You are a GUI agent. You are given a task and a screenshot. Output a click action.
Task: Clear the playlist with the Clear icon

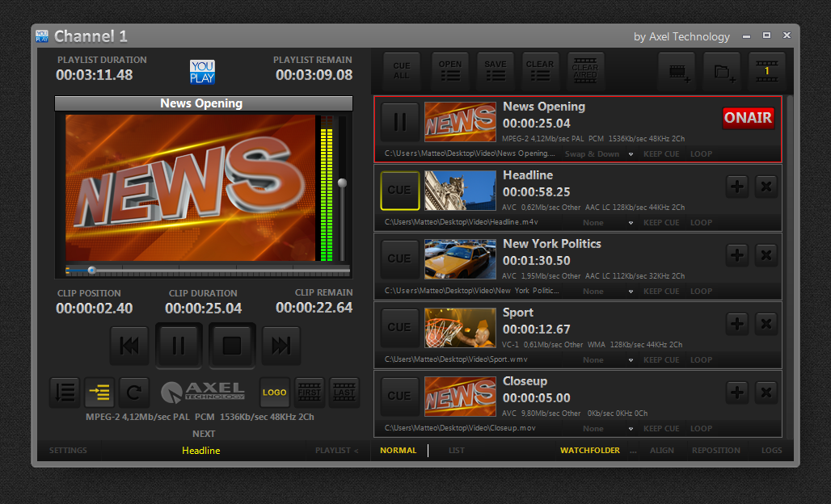540,71
